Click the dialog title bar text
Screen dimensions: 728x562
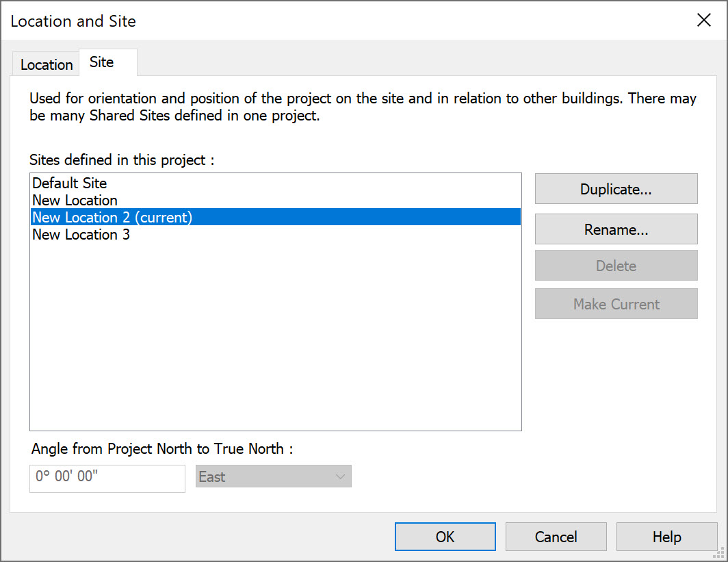[x=73, y=21]
